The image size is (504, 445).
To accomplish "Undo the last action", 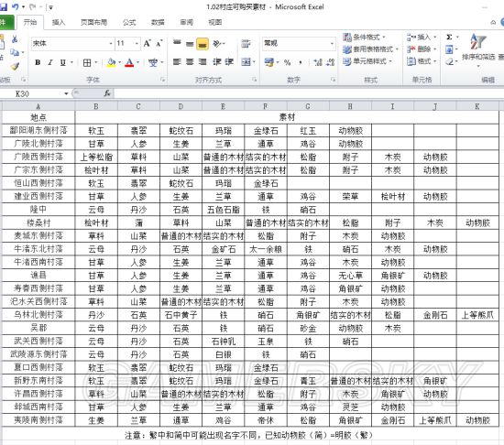I will [x=15, y=6].
